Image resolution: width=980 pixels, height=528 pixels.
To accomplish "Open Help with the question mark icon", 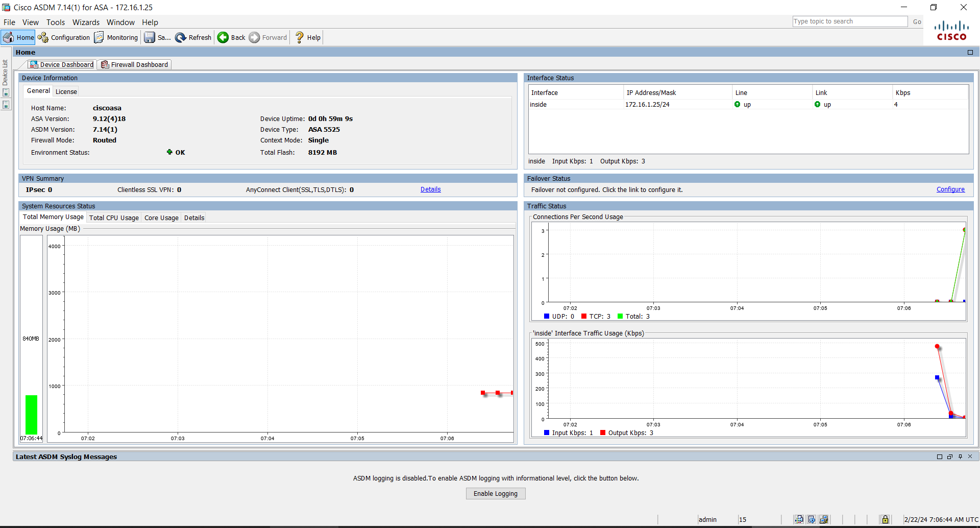I will coord(308,37).
